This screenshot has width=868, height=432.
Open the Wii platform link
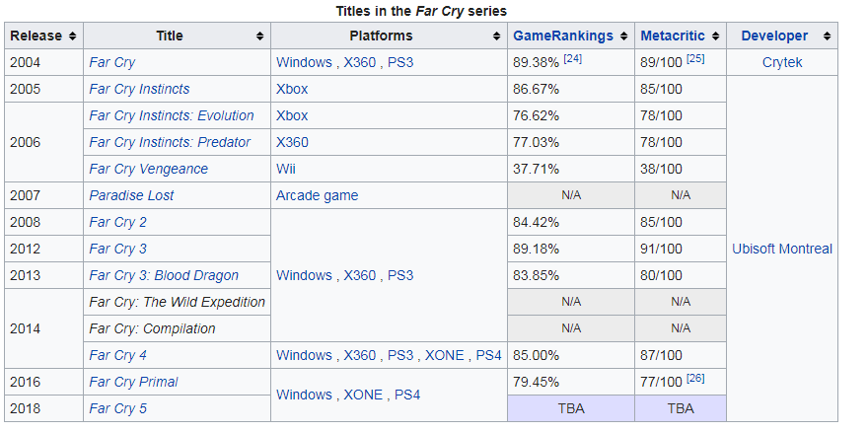(286, 169)
